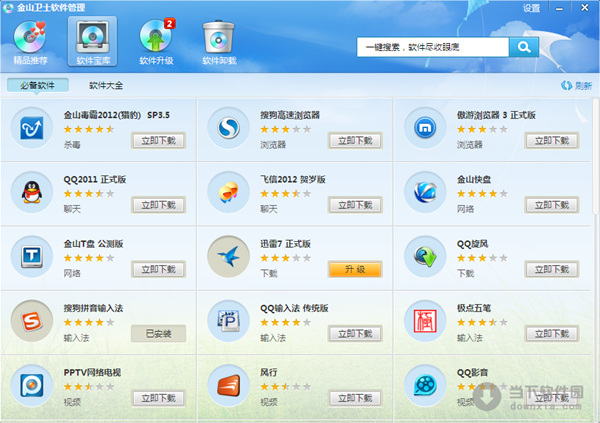Screen dimensions: 600x423
Task: Click the 金山毒霸2012 app icon
Action: (32, 128)
